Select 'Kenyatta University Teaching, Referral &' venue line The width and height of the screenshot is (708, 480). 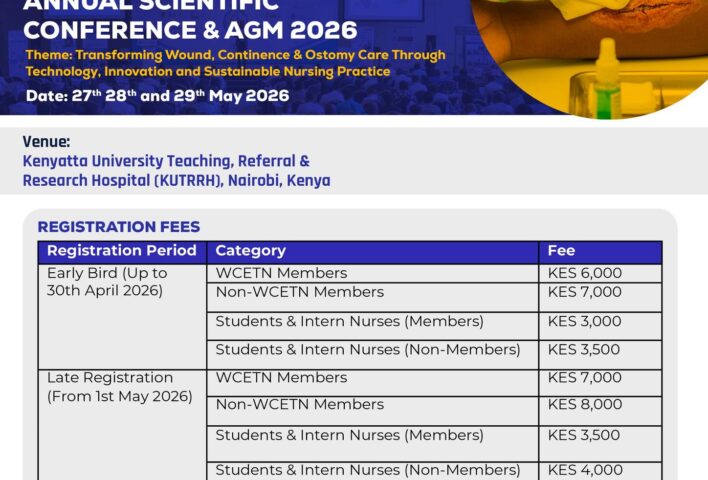point(166,161)
